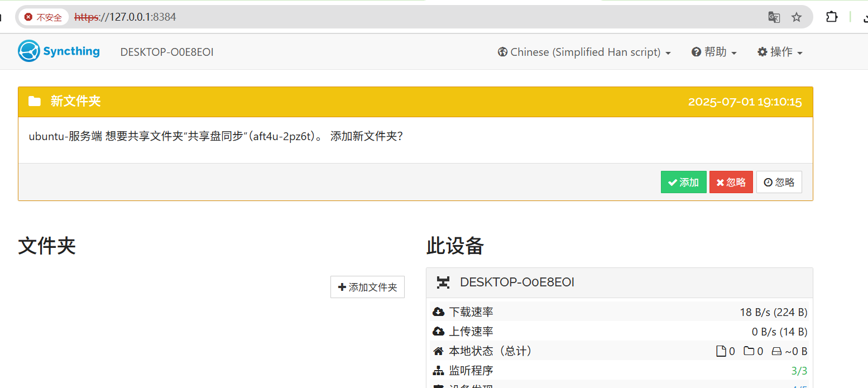Click the timestamp 2025-07-01 19:10:15
This screenshot has width=868, height=388.
pos(745,102)
